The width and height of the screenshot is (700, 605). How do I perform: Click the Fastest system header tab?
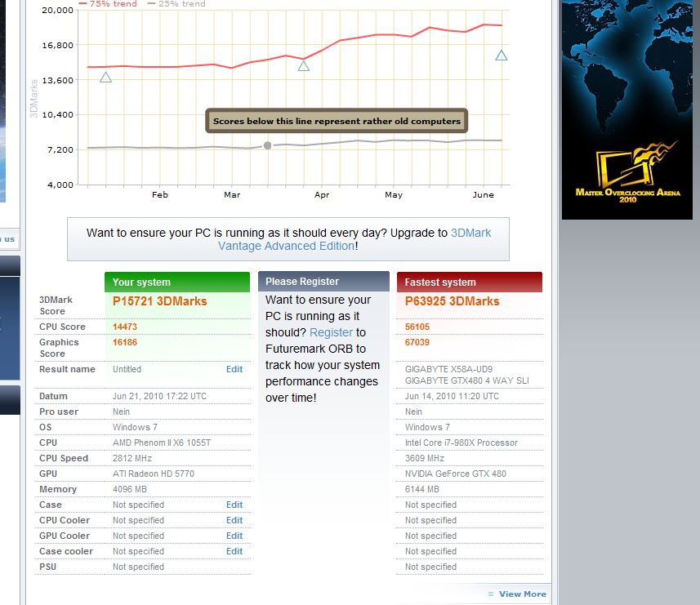click(x=470, y=282)
